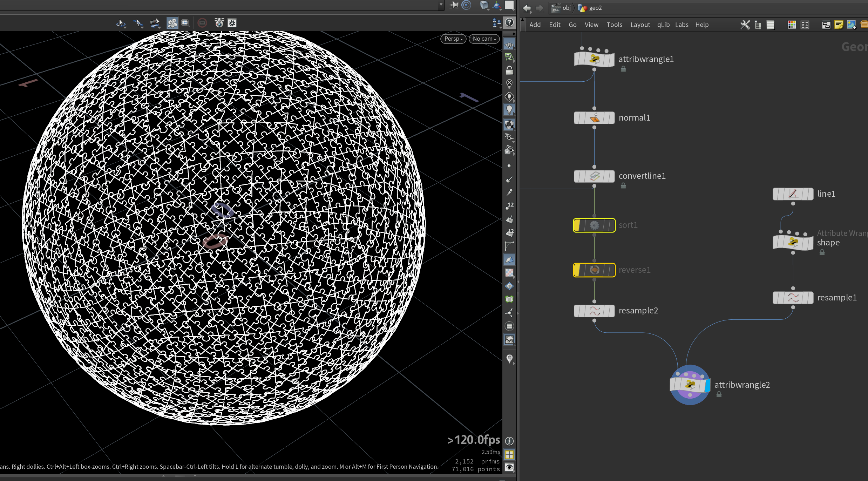This screenshot has height=481, width=868.
Task: Click the green boundary edges display icon
Action: pyautogui.click(x=509, y=299)
